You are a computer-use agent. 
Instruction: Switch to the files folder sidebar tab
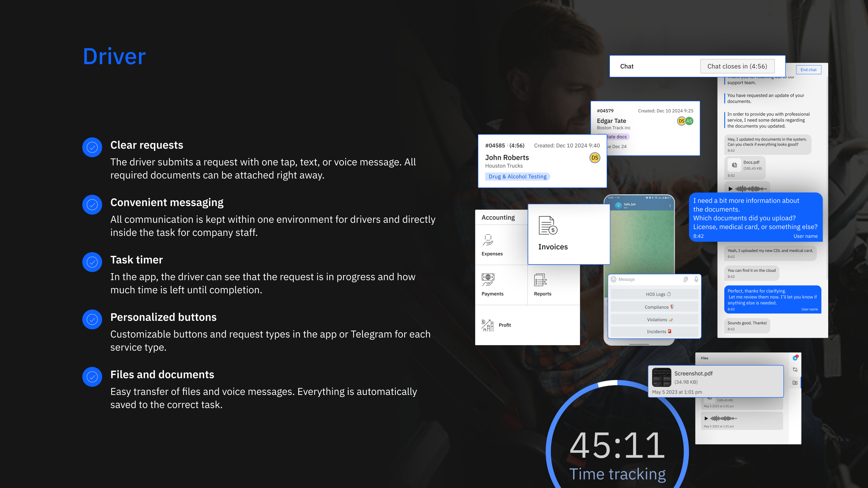pyautogui.click(x=795, y=382)
